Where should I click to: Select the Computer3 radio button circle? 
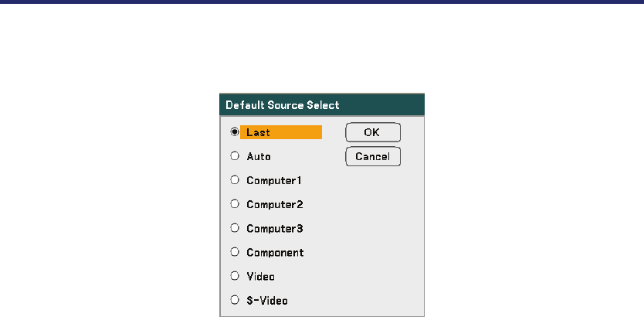point(235,228)
